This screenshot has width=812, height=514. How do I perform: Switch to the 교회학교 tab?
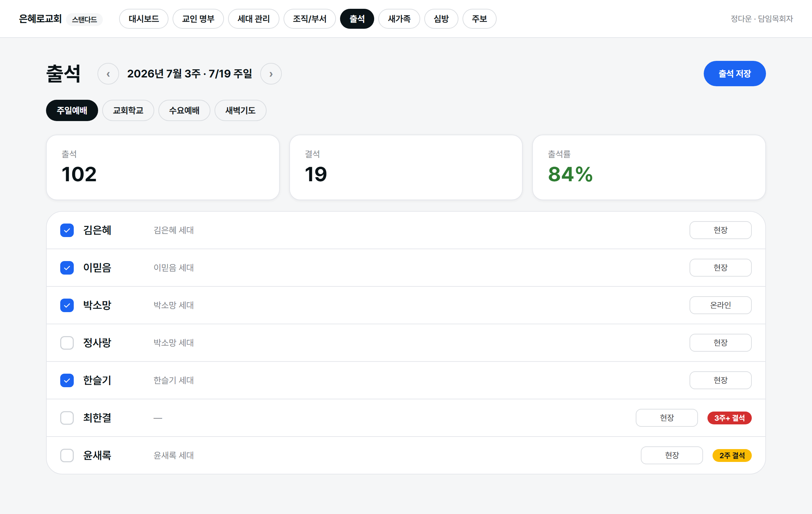tap(128, 110)
